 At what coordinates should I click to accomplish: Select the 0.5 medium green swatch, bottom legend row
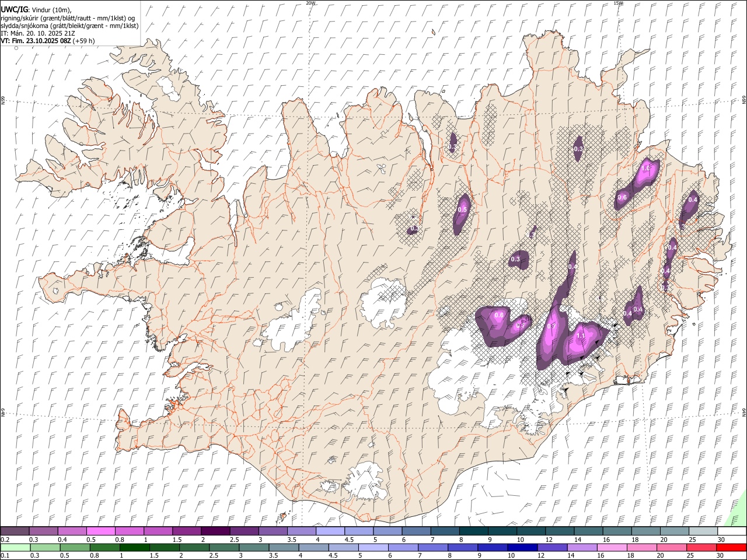(x=75, y=547)
